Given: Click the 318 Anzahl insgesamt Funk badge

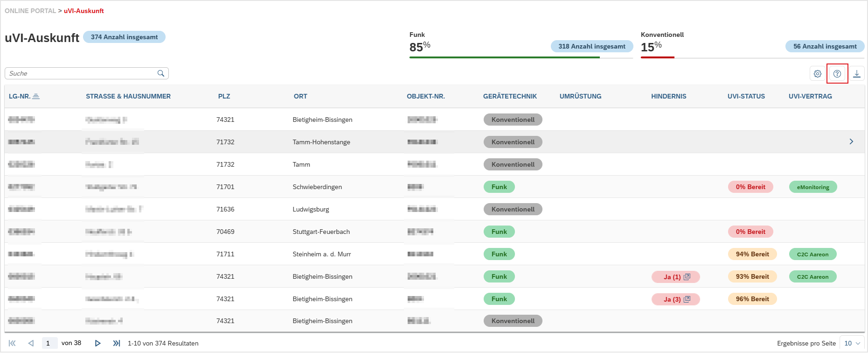Looking at the screenshot, I should click(592, 46).
